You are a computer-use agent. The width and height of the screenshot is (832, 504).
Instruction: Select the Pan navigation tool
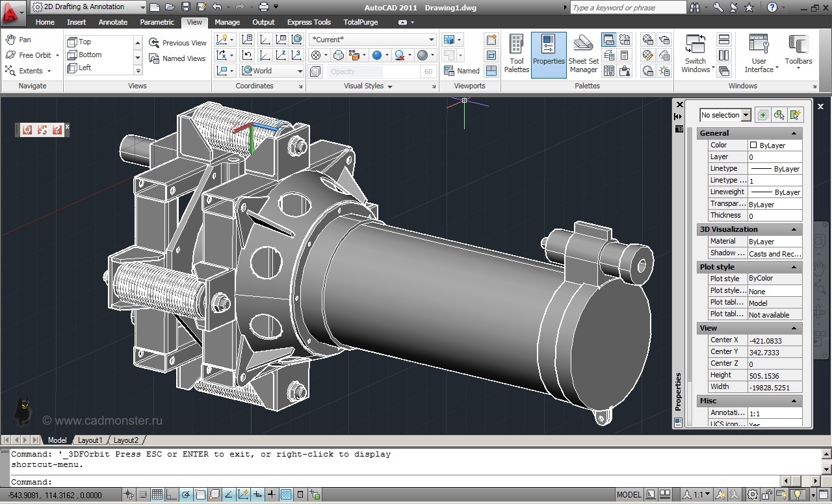(19, 40)
